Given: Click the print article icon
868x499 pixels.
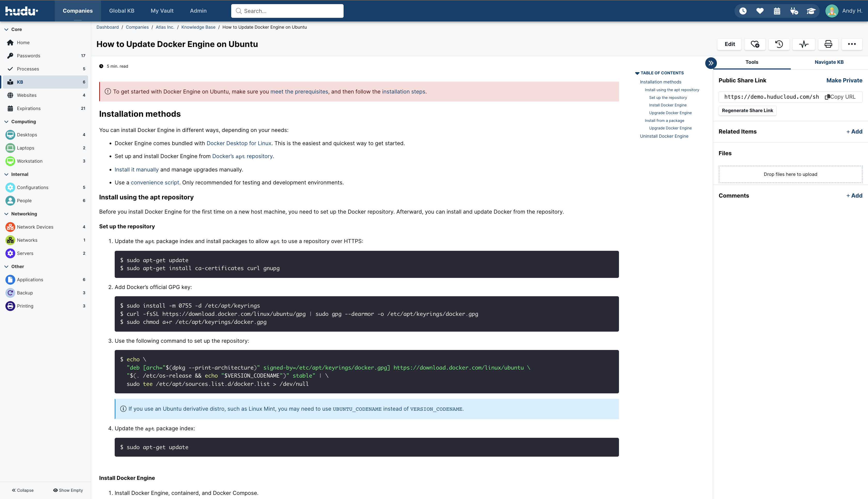Looking at the screenshot, I should (x=828, y=44).
